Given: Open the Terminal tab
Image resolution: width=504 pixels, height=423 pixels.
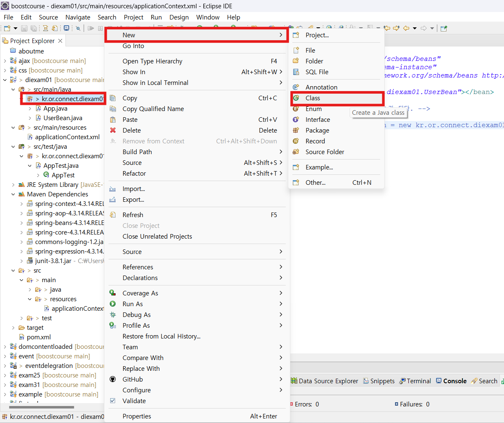Looking at the screenshot, I should [x=415, y=381].
